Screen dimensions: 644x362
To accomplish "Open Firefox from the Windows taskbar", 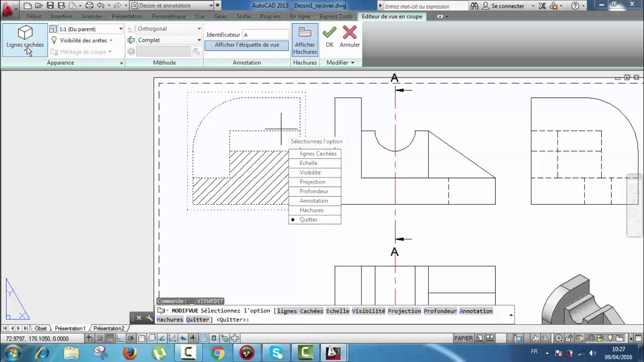I will (x=129, y=352).
